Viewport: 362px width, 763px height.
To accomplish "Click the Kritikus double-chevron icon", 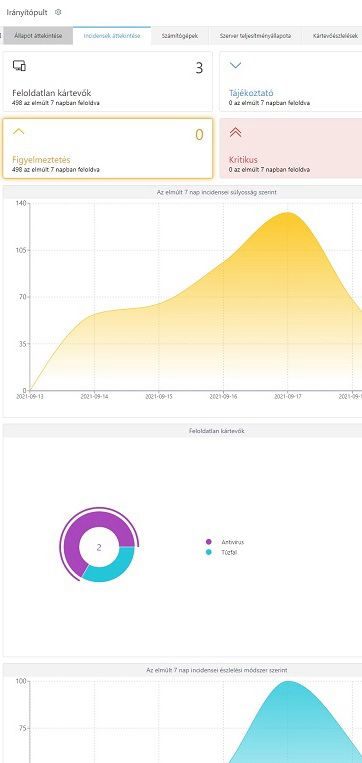I will (x=235, y=132).
